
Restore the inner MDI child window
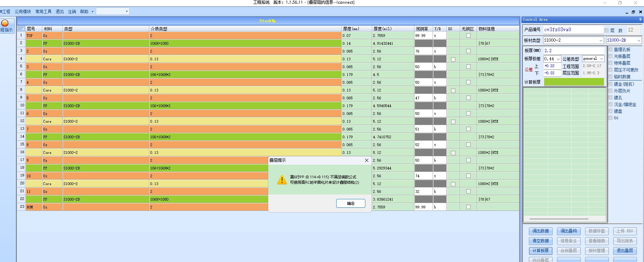click(633, 12)
